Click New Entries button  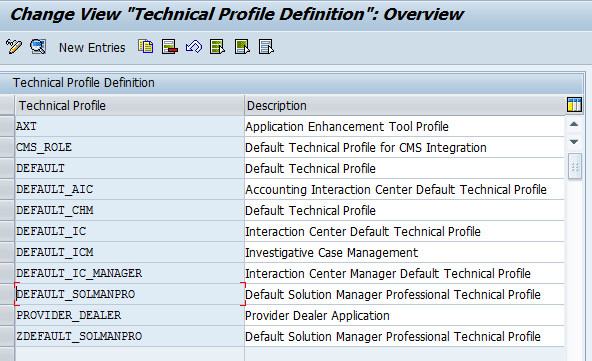(92, 48)
